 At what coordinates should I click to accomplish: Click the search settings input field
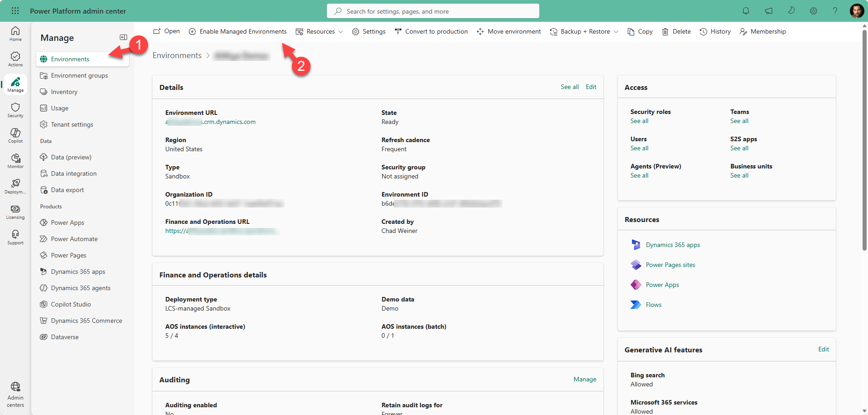click(433, 11)
